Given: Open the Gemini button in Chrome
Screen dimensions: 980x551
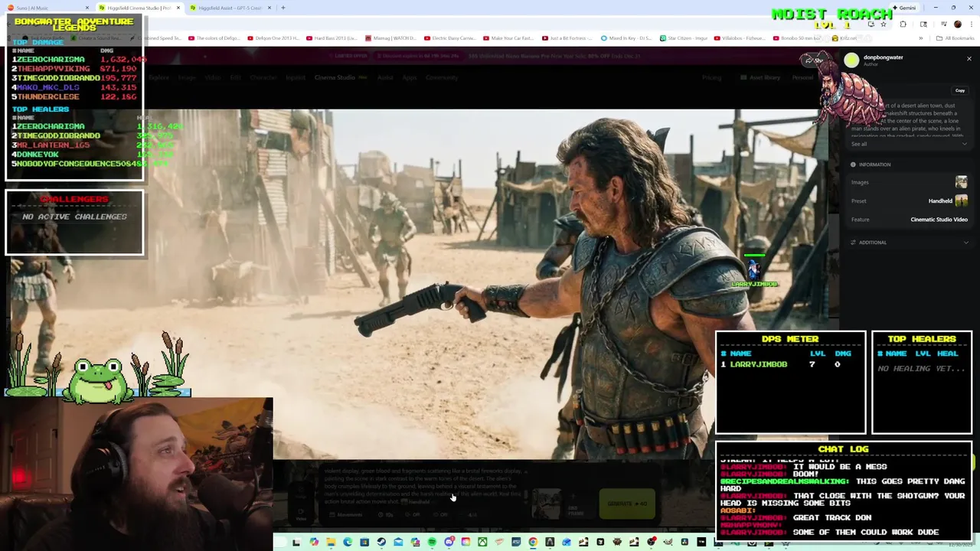Looking at the screenshot, I should click(x=903, y=8).
